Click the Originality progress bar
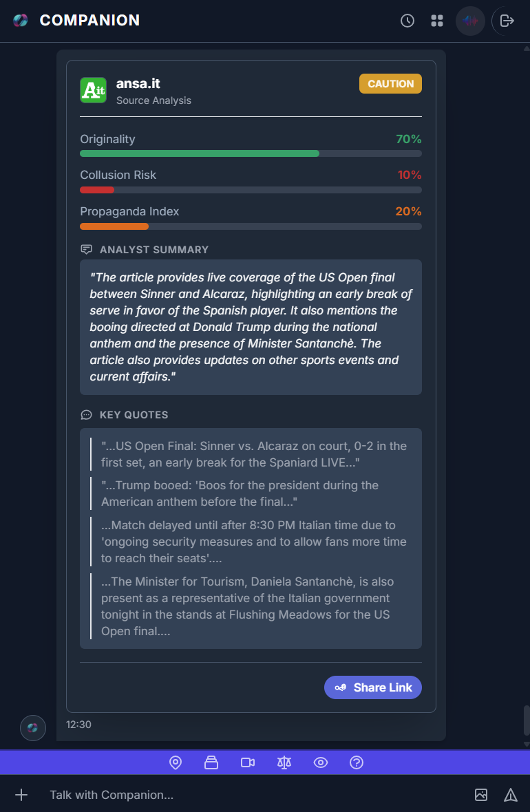The image size is (530, 812). pos(251,153)
